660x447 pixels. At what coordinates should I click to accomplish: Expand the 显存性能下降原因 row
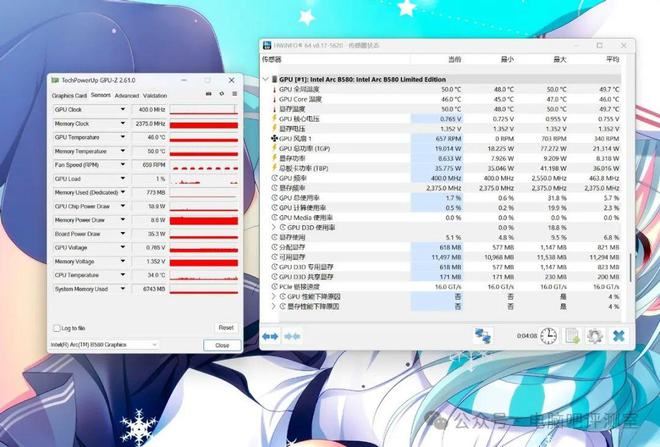(x=274, y=306)
